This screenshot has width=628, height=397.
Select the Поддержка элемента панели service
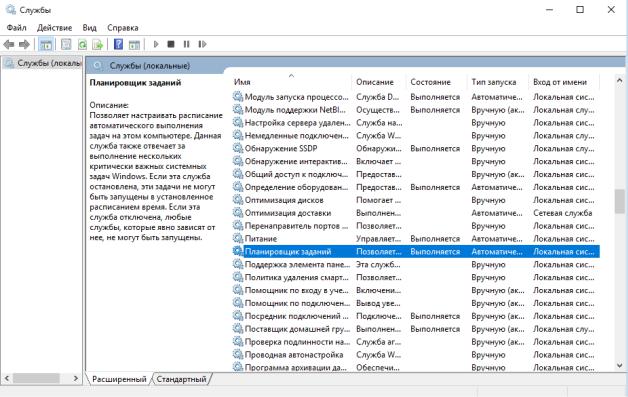coord(415,264)
